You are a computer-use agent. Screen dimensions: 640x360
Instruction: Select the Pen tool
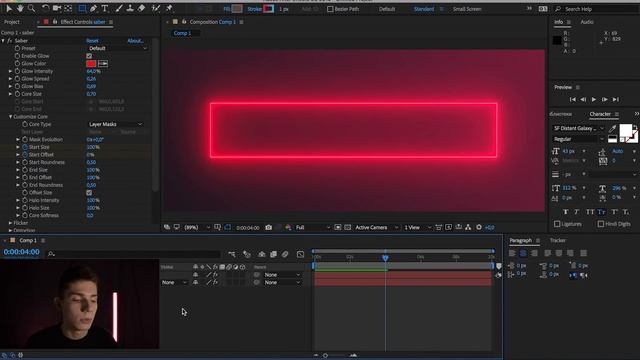93,8
